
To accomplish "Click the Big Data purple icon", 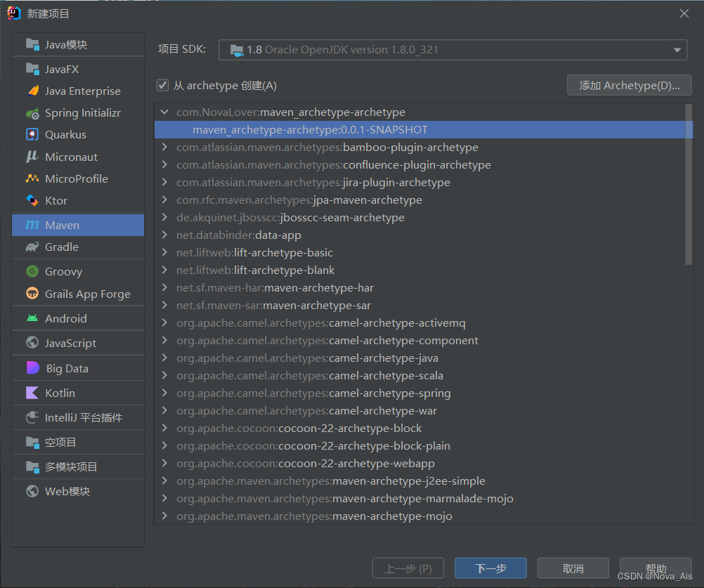I will coord(33,367).
